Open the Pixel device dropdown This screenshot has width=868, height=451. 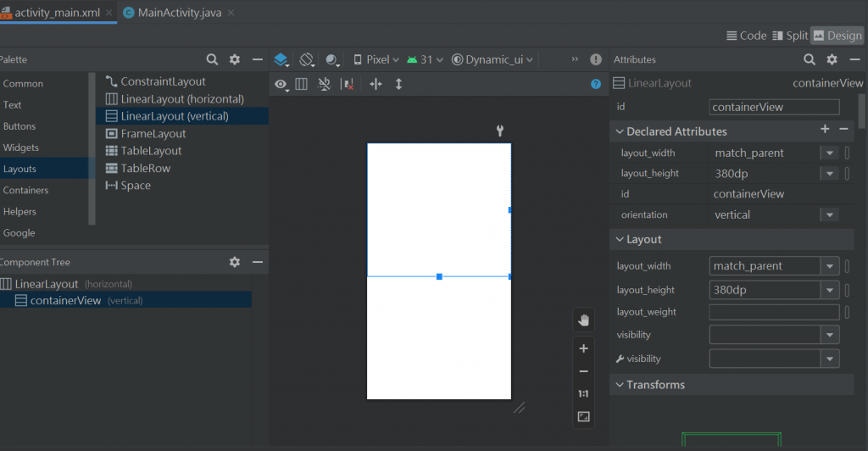[x=376, y=59]
